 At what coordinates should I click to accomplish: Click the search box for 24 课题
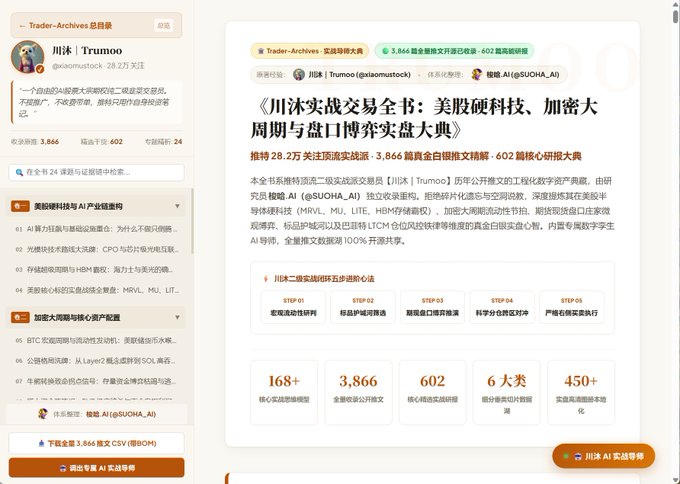pyautogui.click(x=96, y=172)
